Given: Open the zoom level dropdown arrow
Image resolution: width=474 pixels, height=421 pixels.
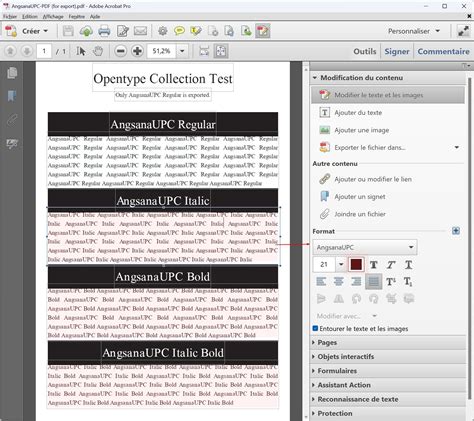Looking at the screenshot, I should [182, 51].
